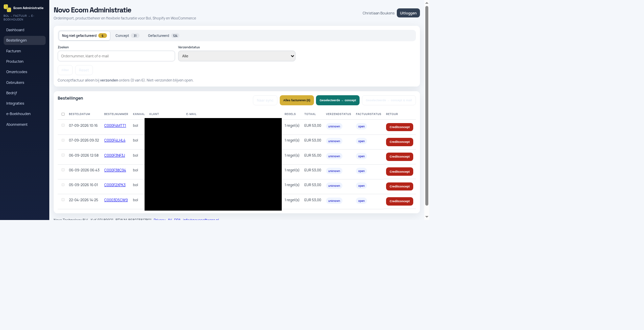Click unknown status badge for C000F4MTT1
Image resolution: width=644 pixels, height=330 pixels.
(334, 126)
